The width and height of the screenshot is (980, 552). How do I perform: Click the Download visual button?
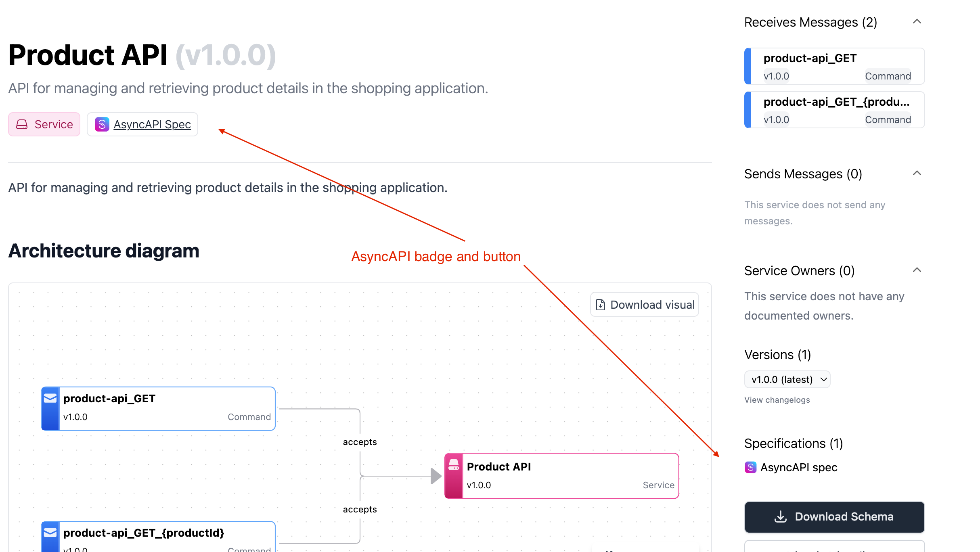point(645,305)
